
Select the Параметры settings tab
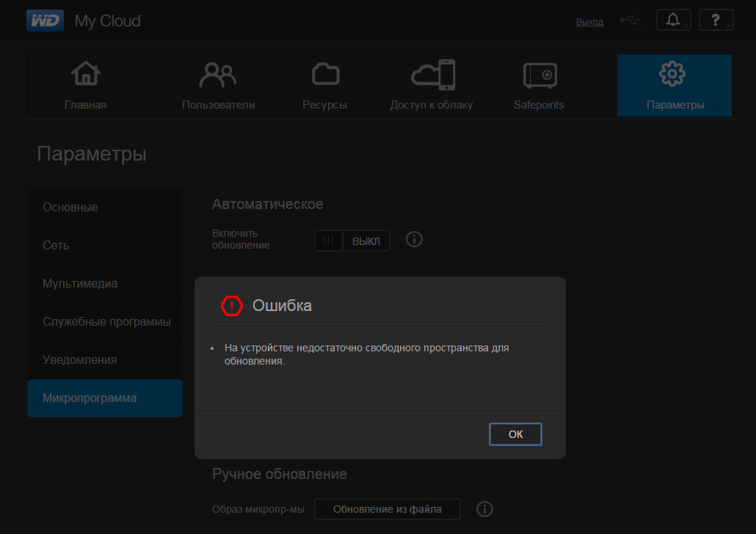pos(675,85)
